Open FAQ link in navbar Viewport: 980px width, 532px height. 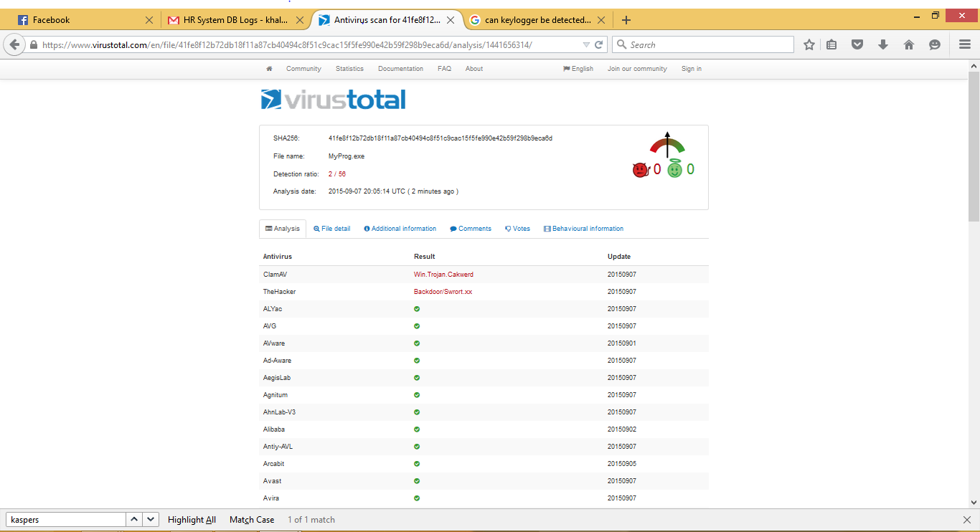[444, 69]
